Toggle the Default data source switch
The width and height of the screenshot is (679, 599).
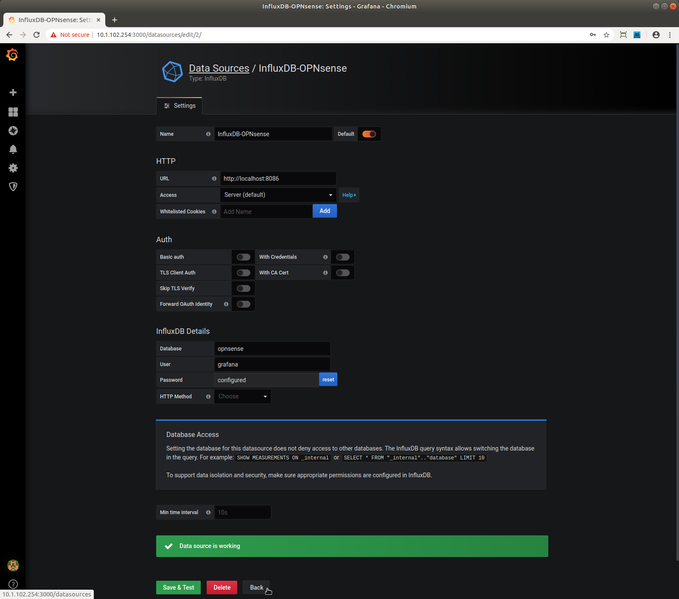click(369, 134)
